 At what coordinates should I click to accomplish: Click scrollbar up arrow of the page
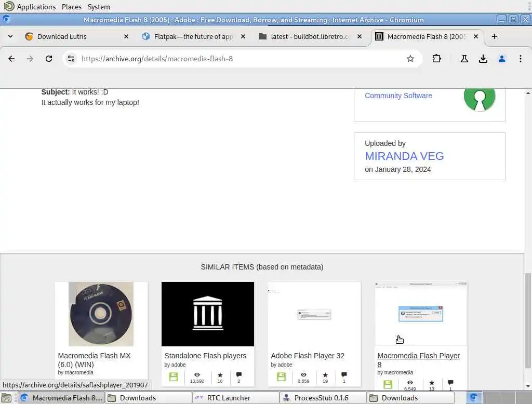[x=528, y=92]
